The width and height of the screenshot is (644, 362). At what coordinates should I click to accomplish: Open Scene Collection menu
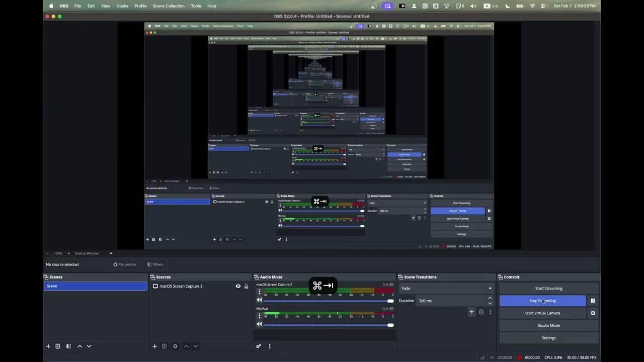169,6
